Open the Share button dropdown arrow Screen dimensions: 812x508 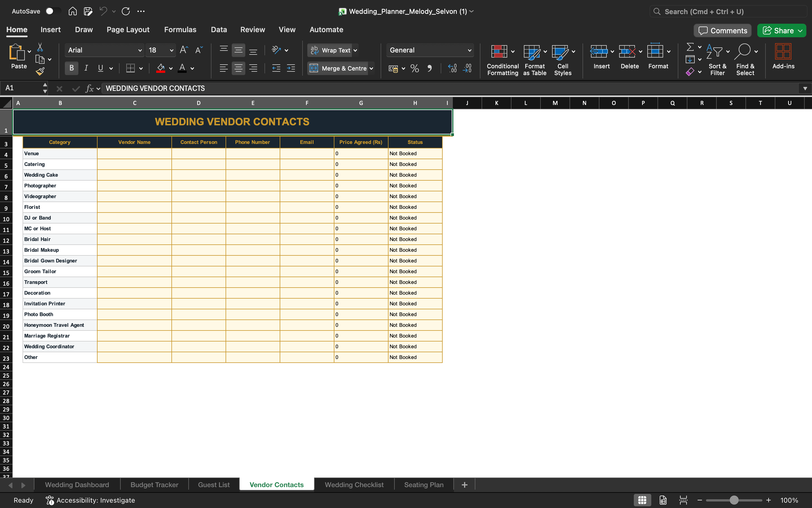(800, 30)
